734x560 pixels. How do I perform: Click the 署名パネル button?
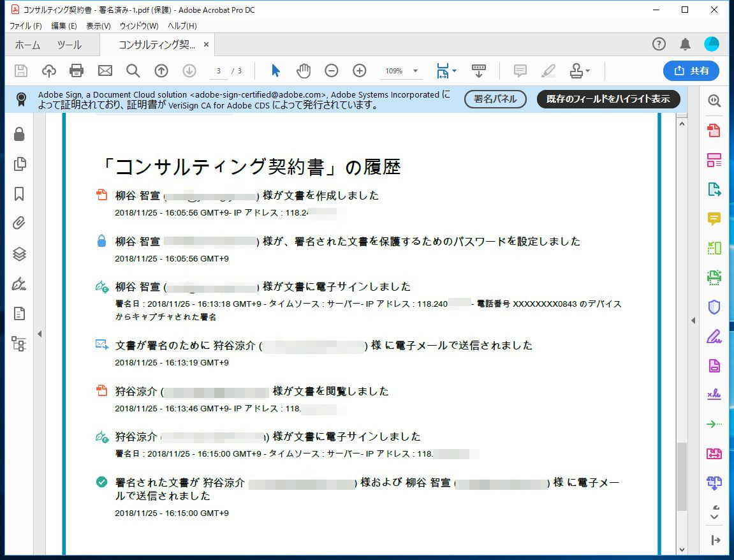pyautogui.click(x=495, y=99)
